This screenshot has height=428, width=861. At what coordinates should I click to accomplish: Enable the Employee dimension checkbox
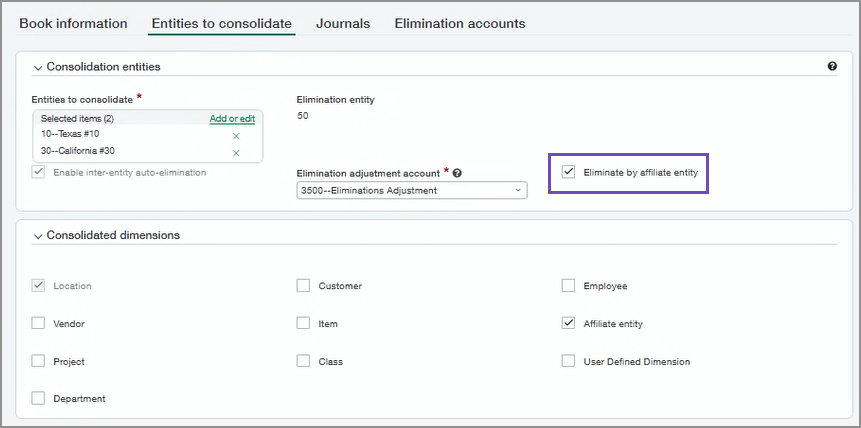coord(569,286)
